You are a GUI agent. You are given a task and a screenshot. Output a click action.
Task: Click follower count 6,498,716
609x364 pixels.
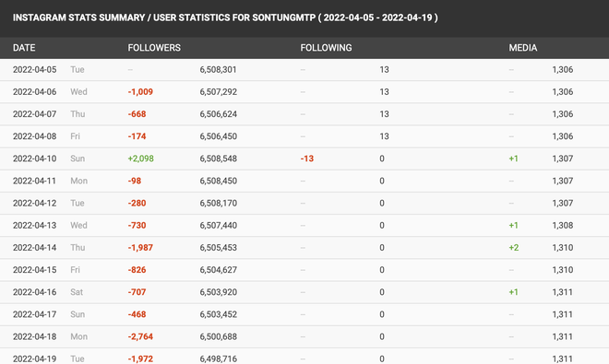pos(219,358)
